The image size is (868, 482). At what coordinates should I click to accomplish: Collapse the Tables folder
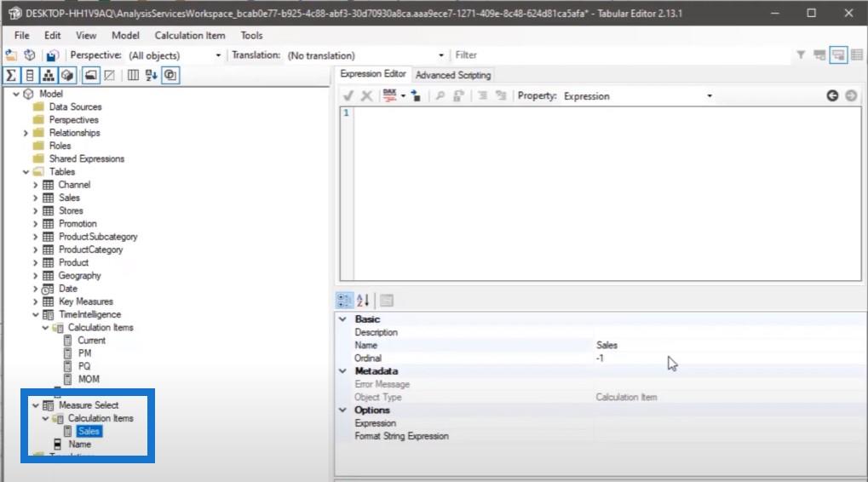point(26,172)
